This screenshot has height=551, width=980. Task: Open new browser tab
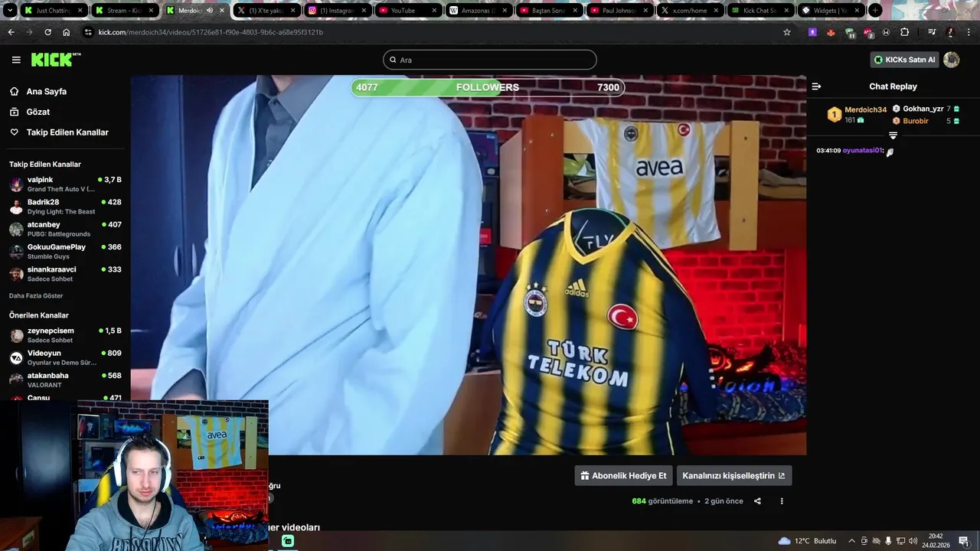point(875,11)
